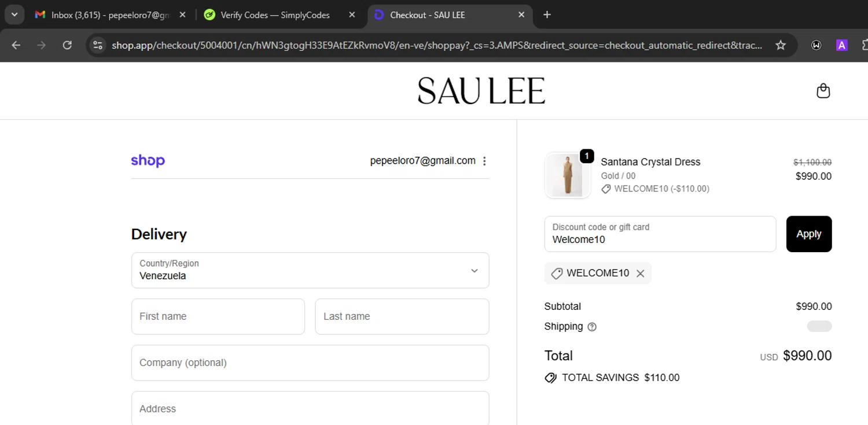868x425 pixels.
Task: Expand the Country/Region dropdown
Action: 310,270
